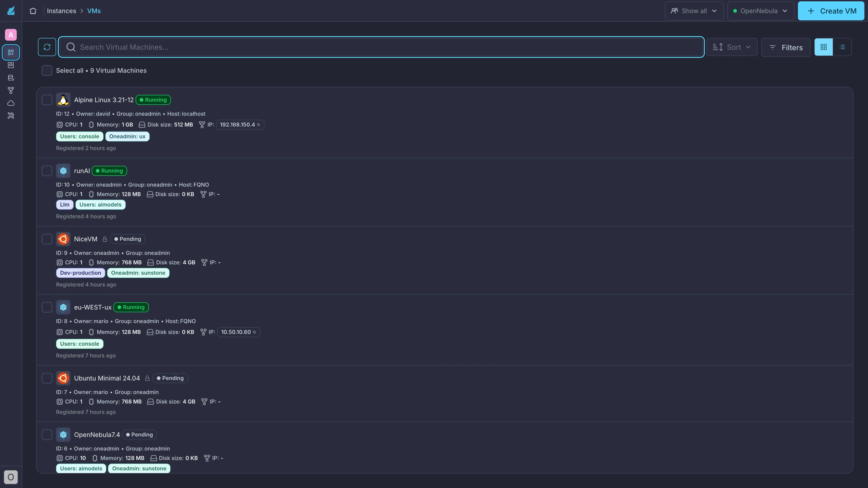
Task: Open the eu-WEST-ux VM name
Action: click(x=93, y=307)
